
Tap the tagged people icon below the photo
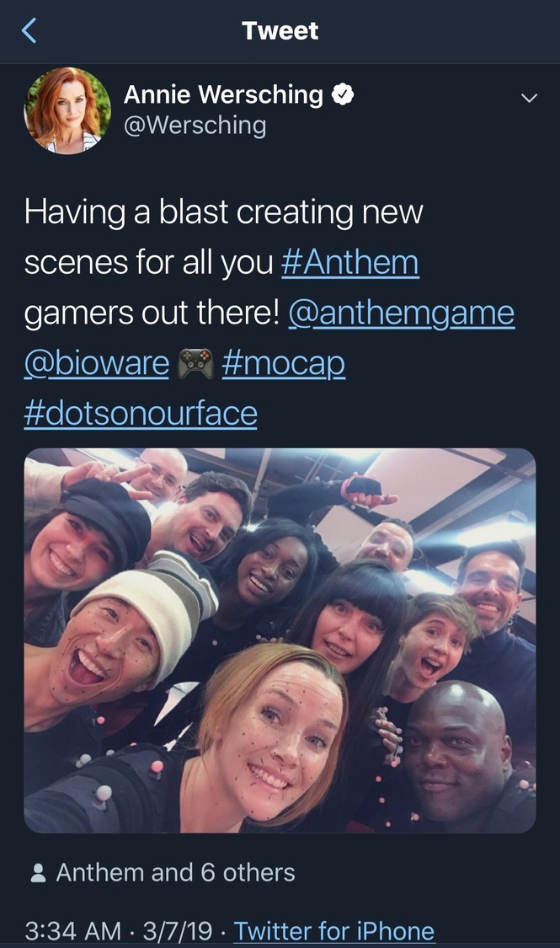coord(38,873)
